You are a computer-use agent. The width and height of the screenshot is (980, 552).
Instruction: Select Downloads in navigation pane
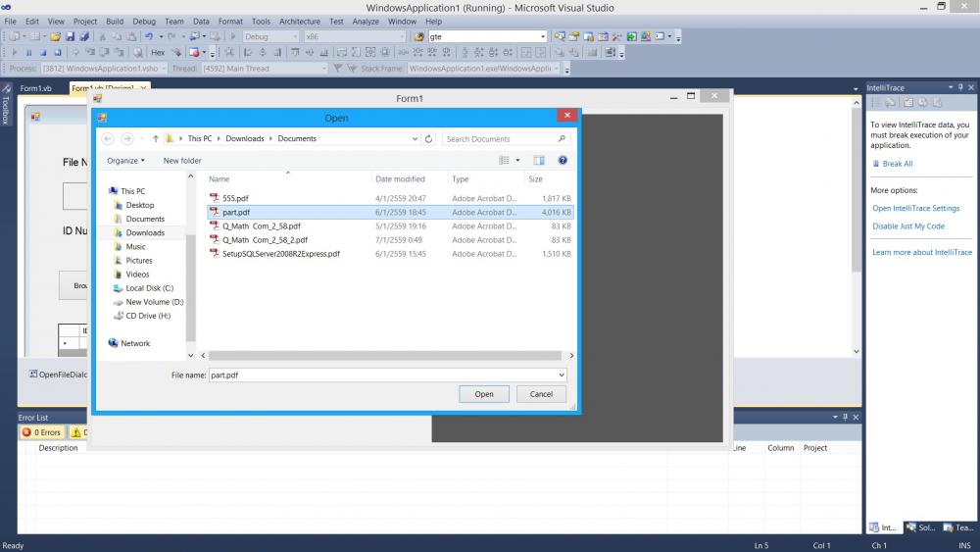click(x=145, y=232)
